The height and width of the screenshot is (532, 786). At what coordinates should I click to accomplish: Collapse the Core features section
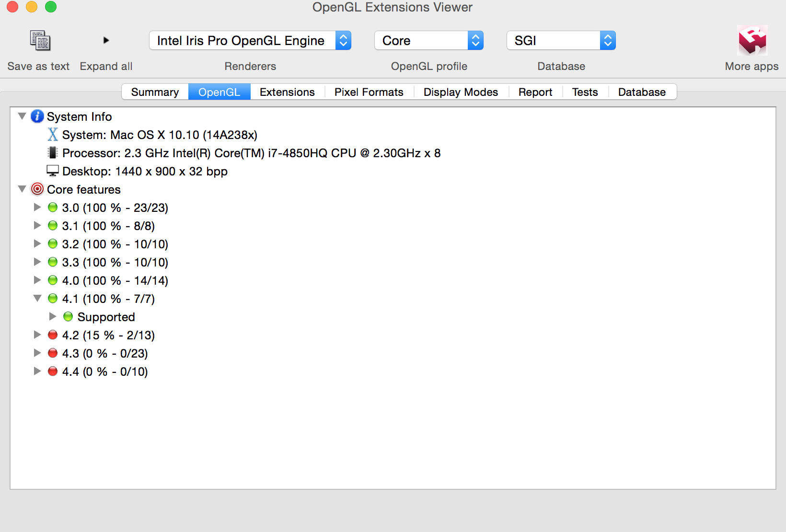click(22, 189)
